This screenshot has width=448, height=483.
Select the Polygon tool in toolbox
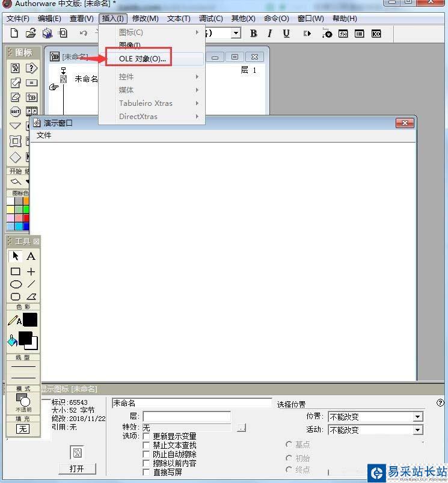31,297
